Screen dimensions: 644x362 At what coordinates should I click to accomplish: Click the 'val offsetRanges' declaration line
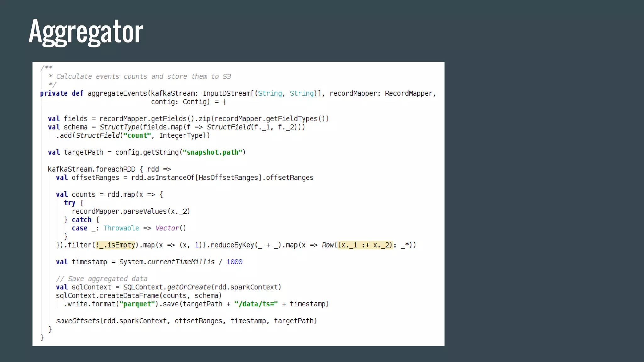click(x=185, y=178)
